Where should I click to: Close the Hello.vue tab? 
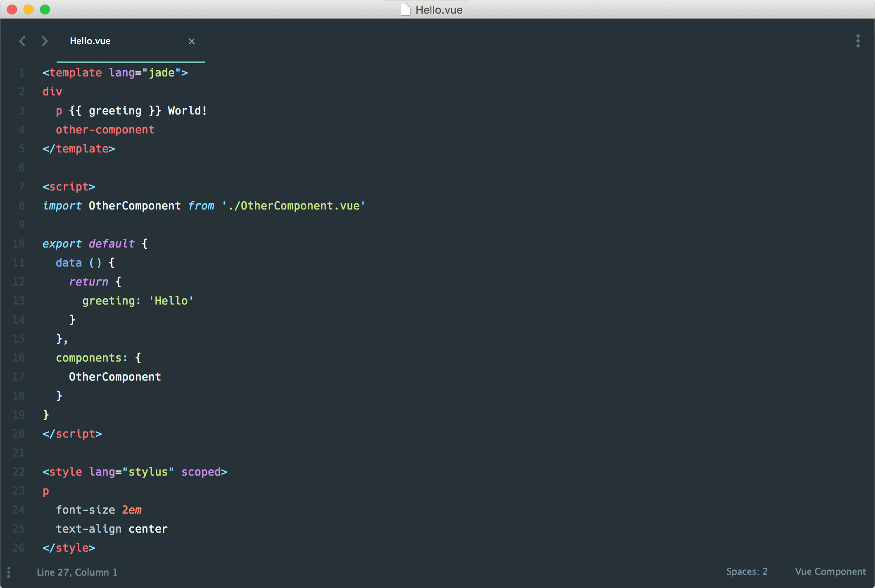coord(192,41)
